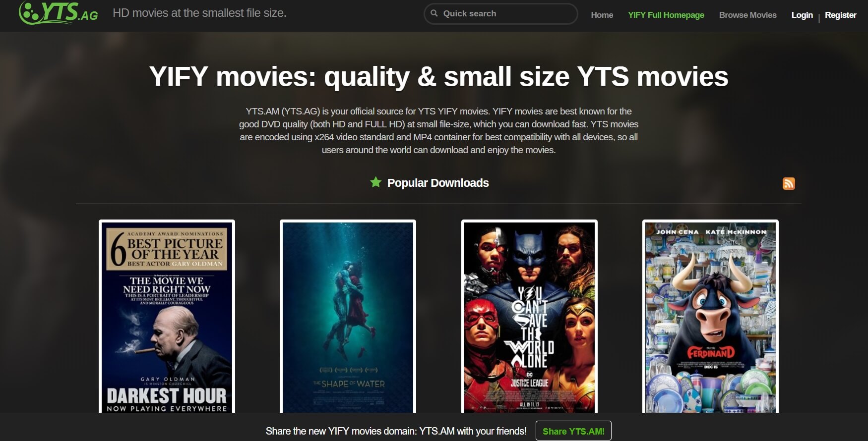Viewport: 868px width, 441px height.
Task: Open the Darkest Hour movie poster
Action: point(167,317)
